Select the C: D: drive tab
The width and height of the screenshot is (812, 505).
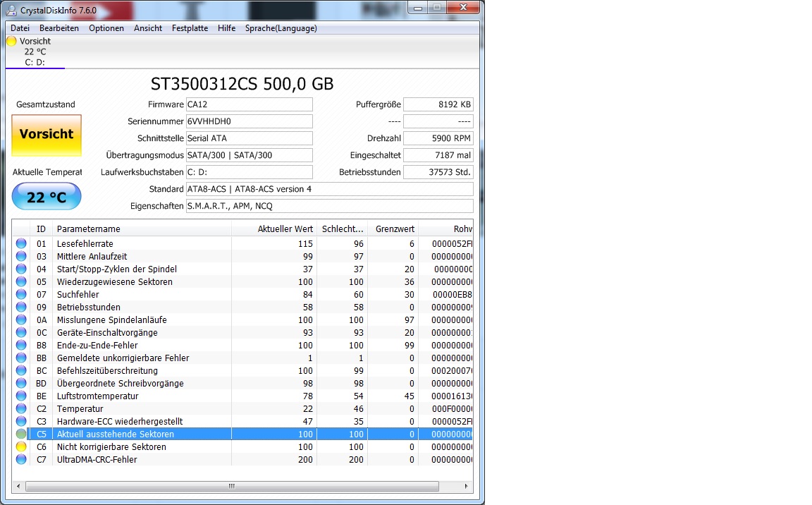[35, 51]
